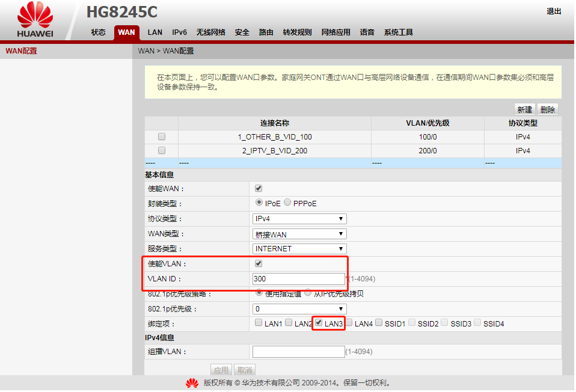Switch to the LAN tab

[155, 32]
